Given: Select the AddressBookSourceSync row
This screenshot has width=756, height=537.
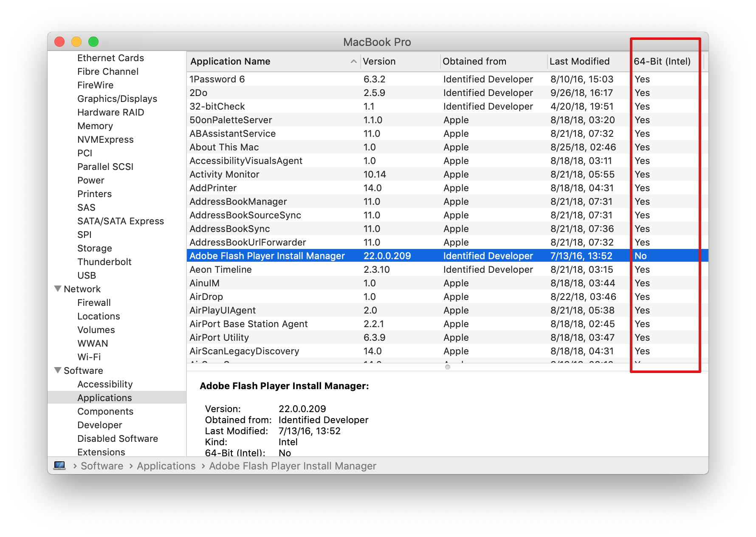Looking at the screenshot, I should coord(447,215).
